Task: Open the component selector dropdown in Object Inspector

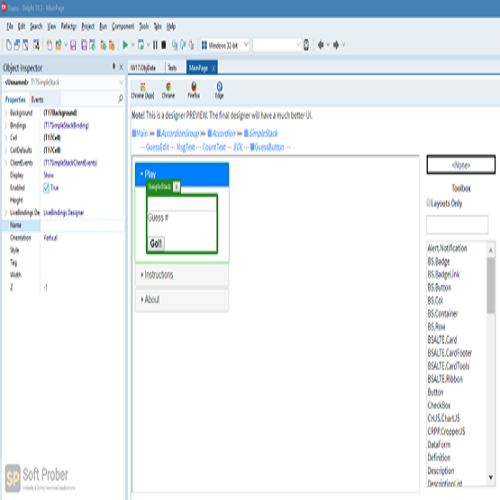Action: tap(121, 82)
